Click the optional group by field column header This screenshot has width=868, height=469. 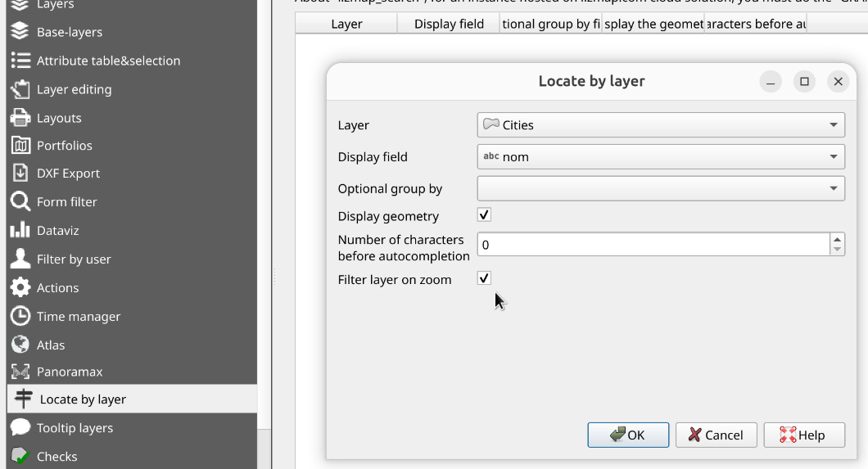tap(551, 24)
